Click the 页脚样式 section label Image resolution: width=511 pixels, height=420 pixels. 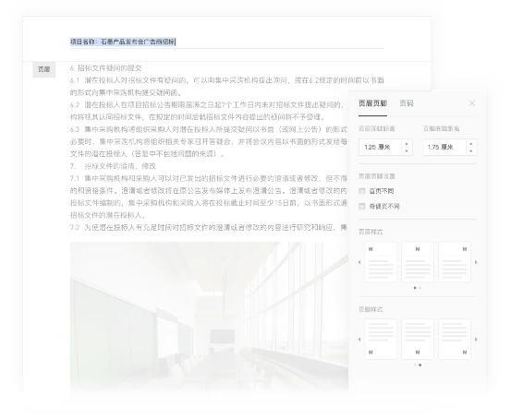coord(371,309)
